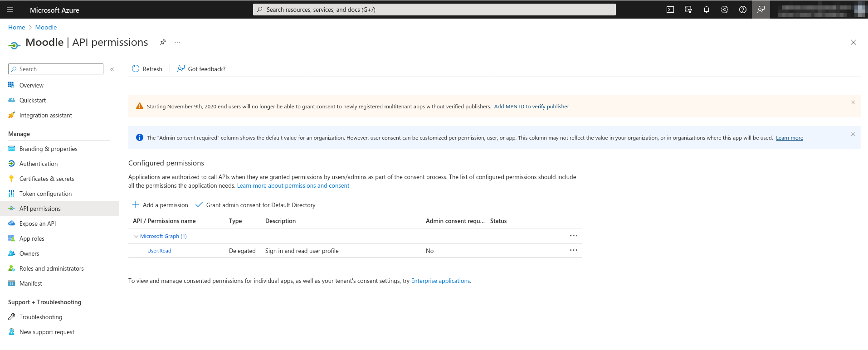The image size is (868, 350).
Task: Open Authentication settings
Action: tap(39, 164)
